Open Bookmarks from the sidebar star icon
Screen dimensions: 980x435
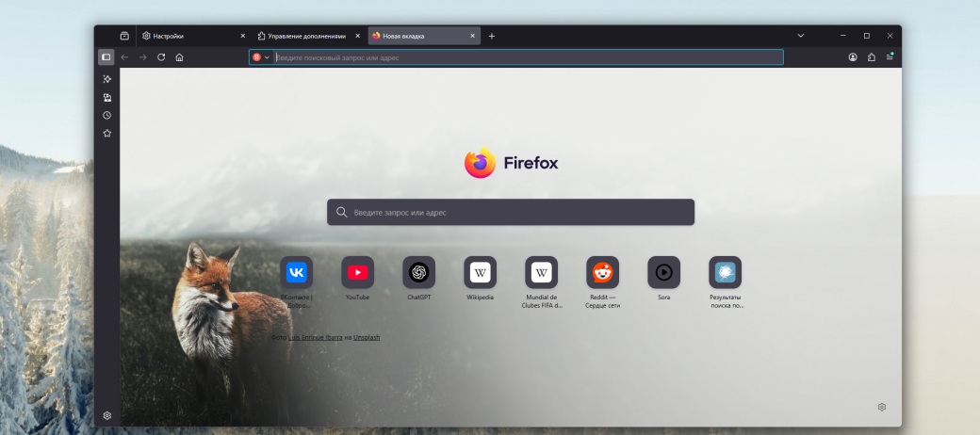[x=107, y=134]
